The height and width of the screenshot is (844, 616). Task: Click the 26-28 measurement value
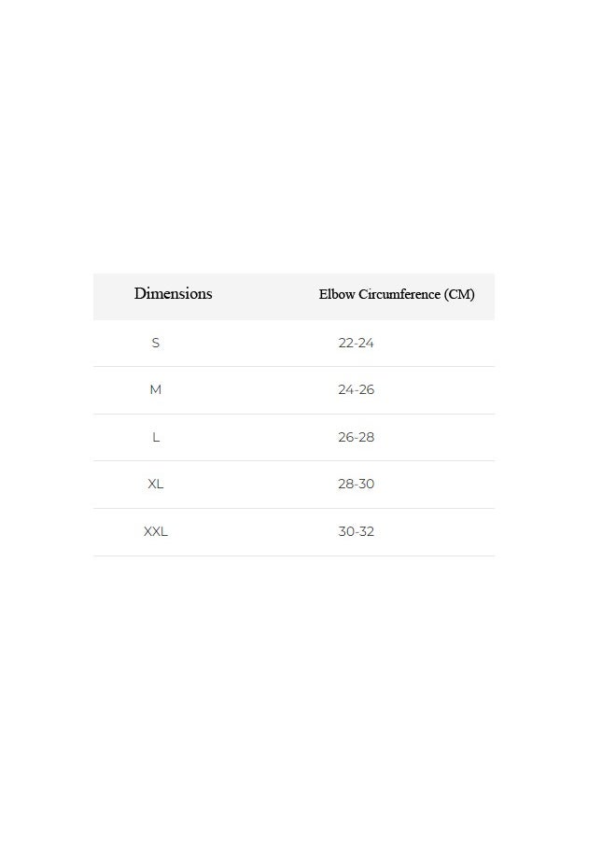click(356, 437)
